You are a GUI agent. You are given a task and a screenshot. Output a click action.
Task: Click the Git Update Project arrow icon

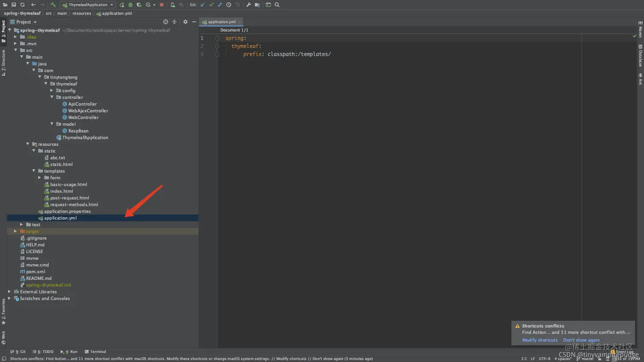203,5
